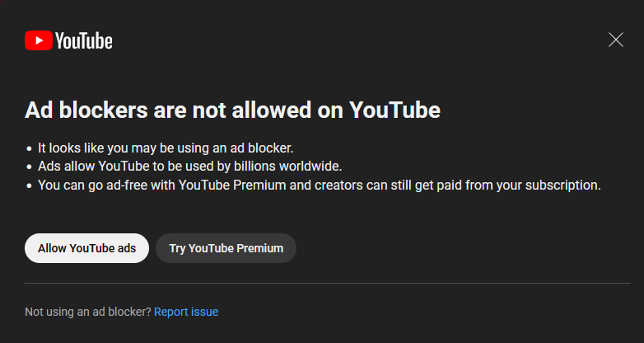Click the second bullet point marker
Viewport: 644px width, 343px height.
tap(29, 167)
